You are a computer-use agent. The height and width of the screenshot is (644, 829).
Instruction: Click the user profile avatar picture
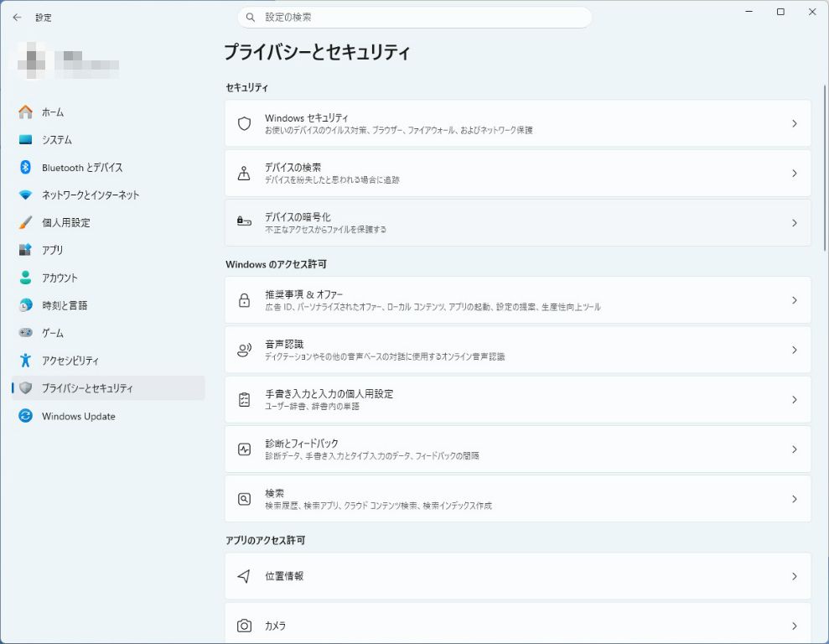[x=31, y=60]
